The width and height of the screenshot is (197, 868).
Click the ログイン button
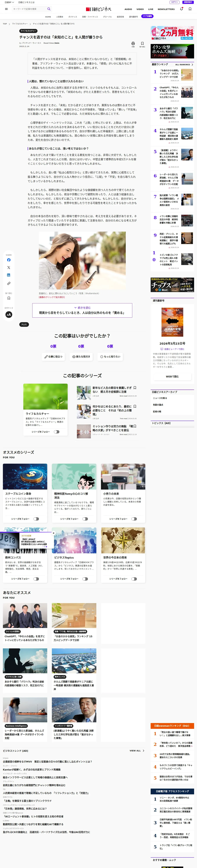174,2
